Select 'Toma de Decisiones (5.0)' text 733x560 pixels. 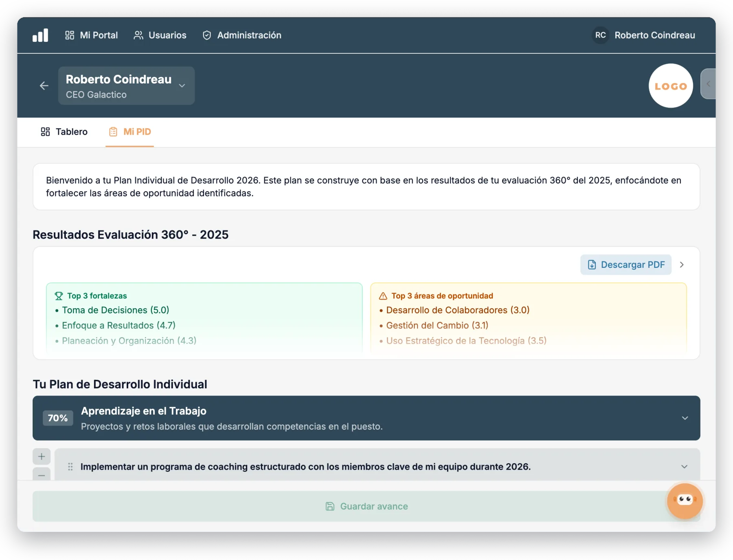tap(115, 310)
